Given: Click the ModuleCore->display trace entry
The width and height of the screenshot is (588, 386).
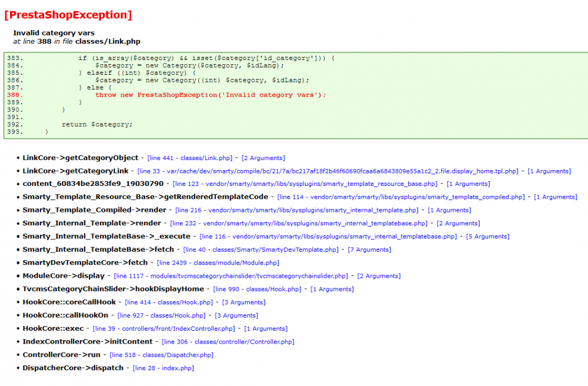Looking at the screenshot, I should tap(64, 276).
